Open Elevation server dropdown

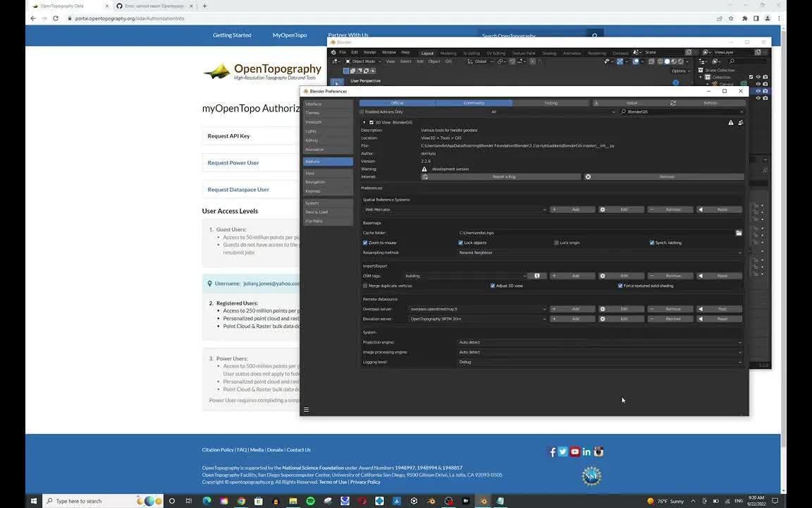point(477,320)
